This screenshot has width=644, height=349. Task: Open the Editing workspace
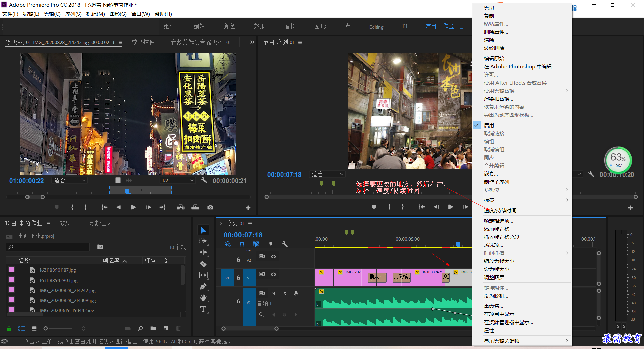tap(376, 27)
